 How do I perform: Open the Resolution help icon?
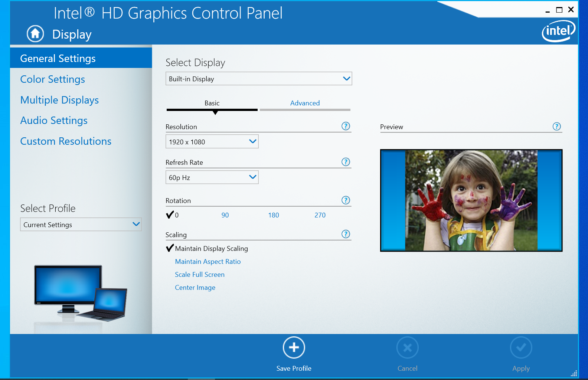point(346,126)
